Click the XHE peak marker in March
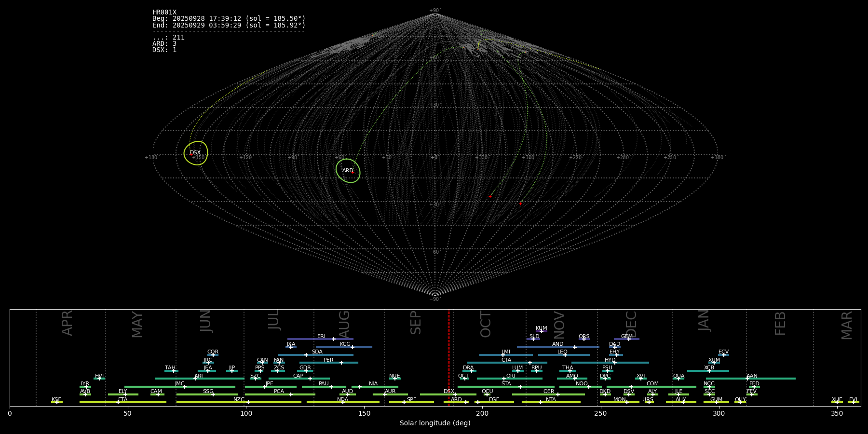This screenshot has width=868, height=434. click(x=837, y=402)
